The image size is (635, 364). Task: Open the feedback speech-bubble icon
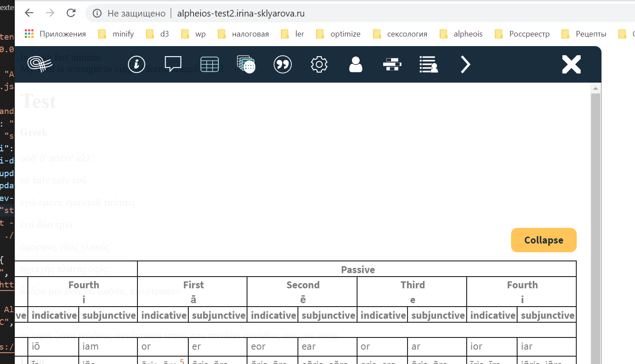click(173, 64)
